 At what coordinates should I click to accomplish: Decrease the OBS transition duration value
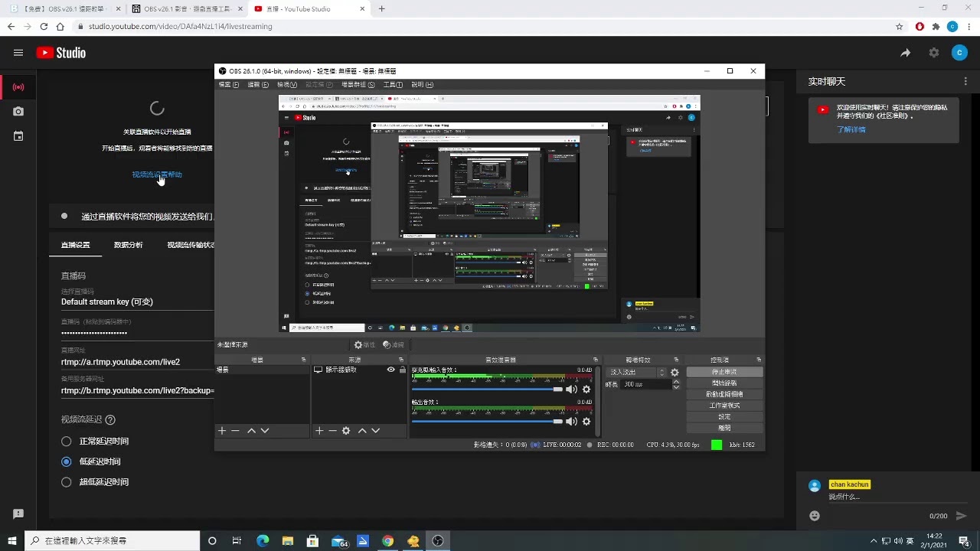(676, 387)
